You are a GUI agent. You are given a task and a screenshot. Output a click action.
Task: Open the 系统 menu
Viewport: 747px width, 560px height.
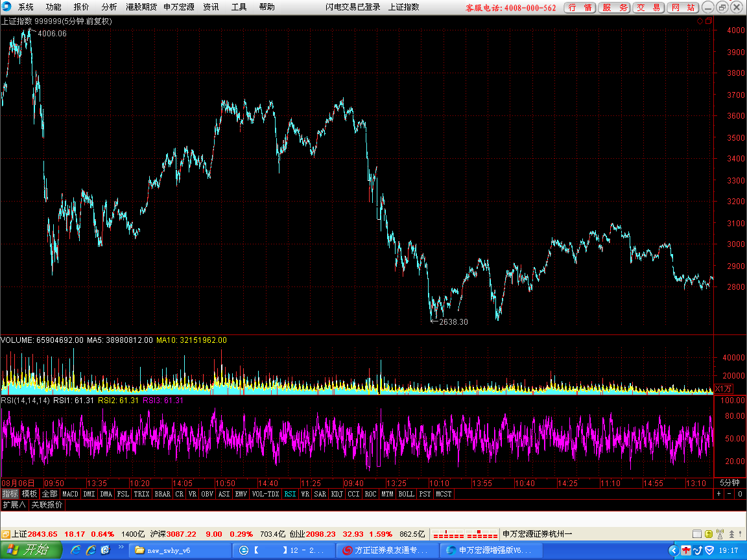(26, 6)
